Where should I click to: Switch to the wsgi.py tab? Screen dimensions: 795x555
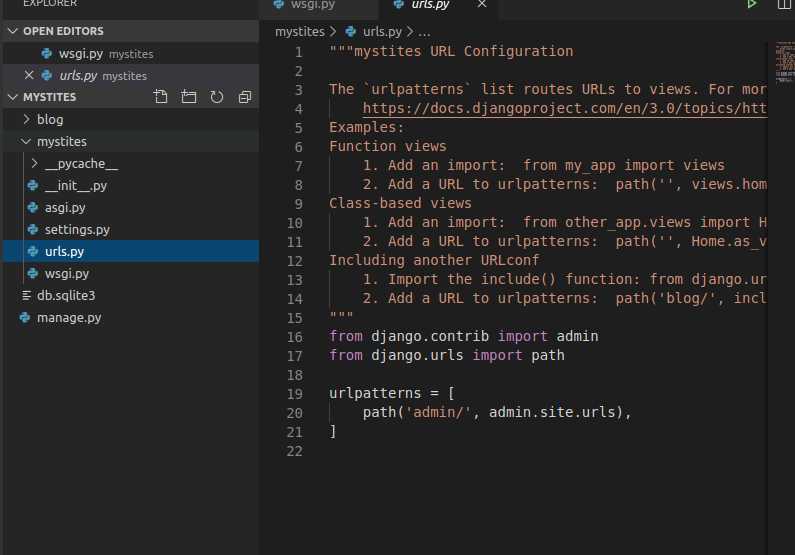pos(312,5)
